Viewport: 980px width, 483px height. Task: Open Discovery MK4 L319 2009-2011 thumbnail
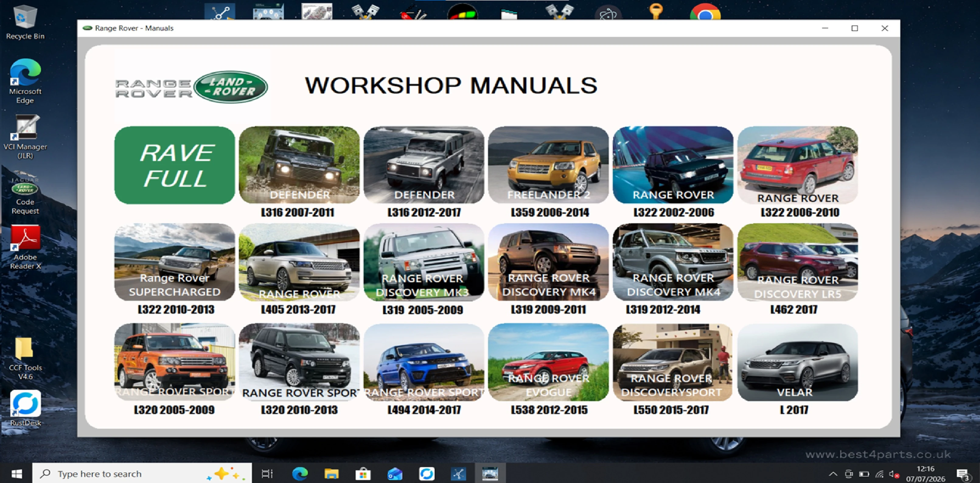pos(549,262)
